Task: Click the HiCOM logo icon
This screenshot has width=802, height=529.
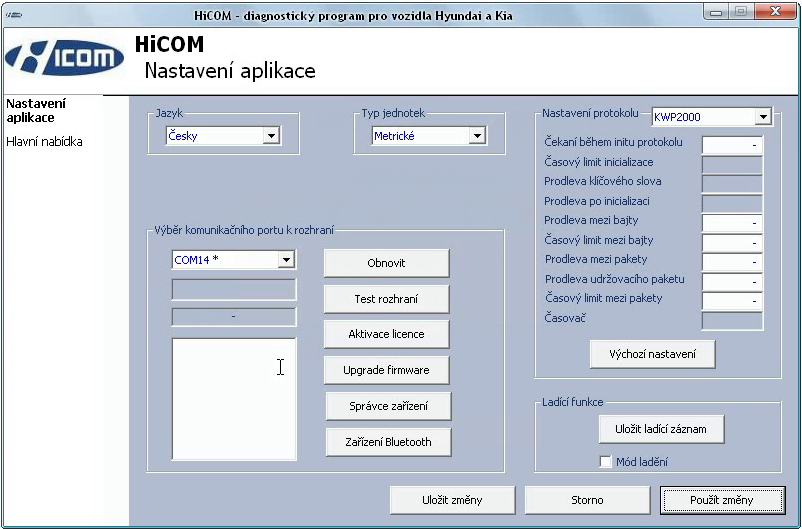Action: 65,59
